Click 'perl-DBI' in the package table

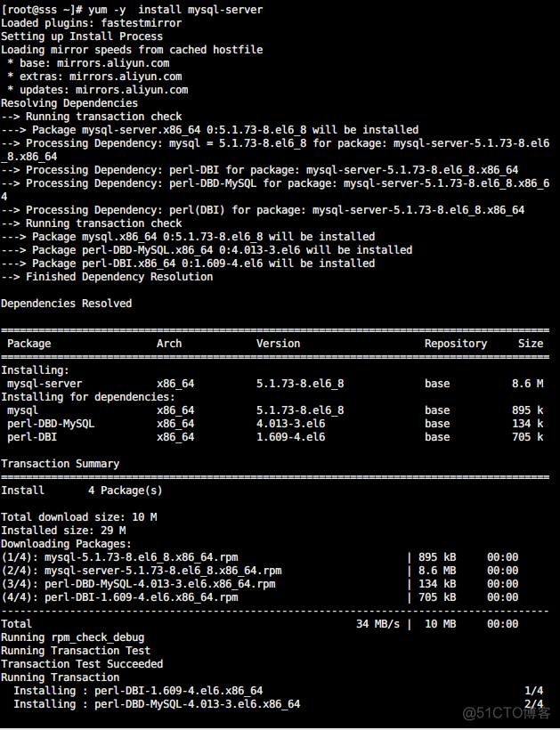(32, 437)
